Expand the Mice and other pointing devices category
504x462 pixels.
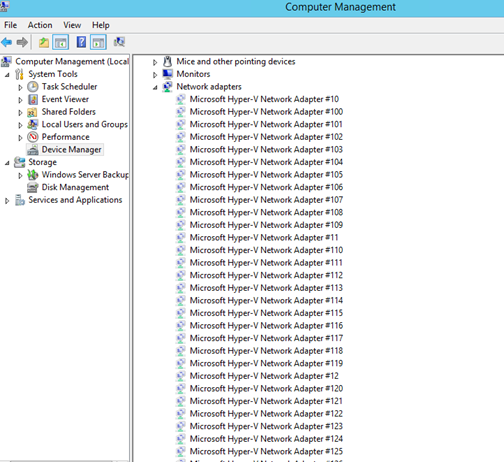(x=155, y=62)
